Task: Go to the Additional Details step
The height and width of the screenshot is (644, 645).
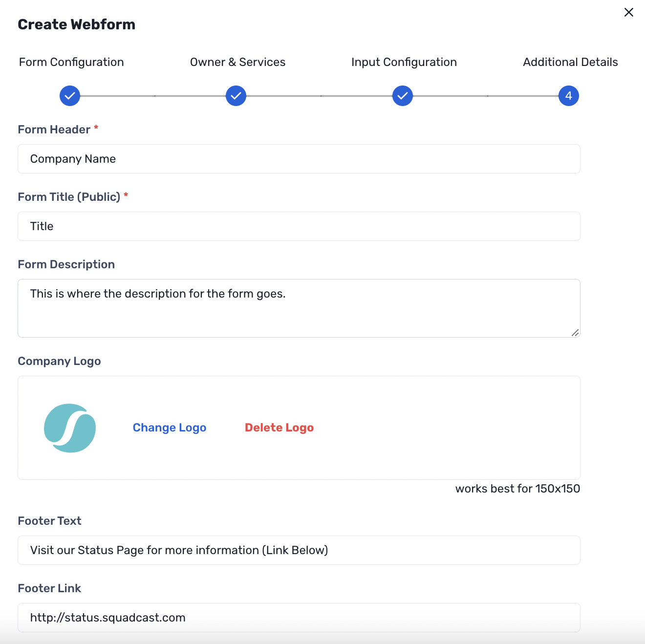Action: click(x=570, y=62)
